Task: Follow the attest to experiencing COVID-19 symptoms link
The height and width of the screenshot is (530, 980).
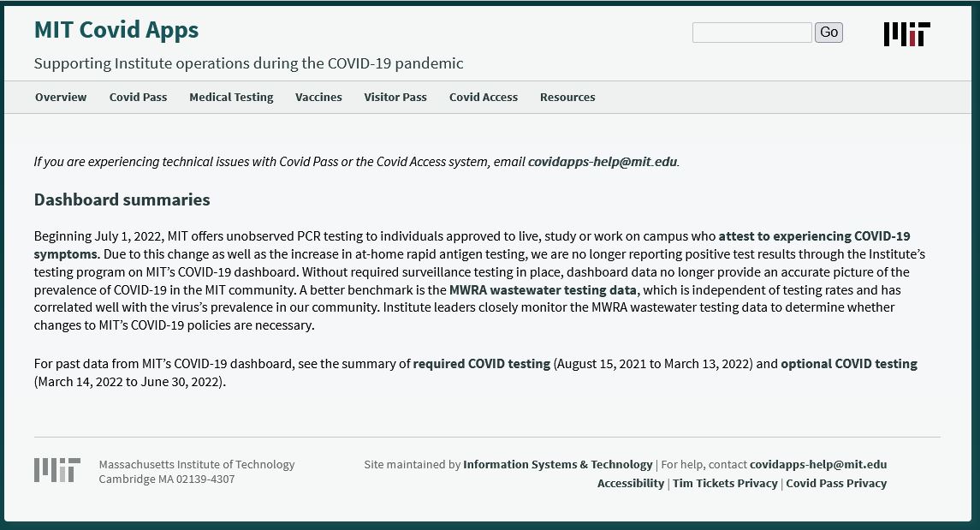Action: pos(814,236)
